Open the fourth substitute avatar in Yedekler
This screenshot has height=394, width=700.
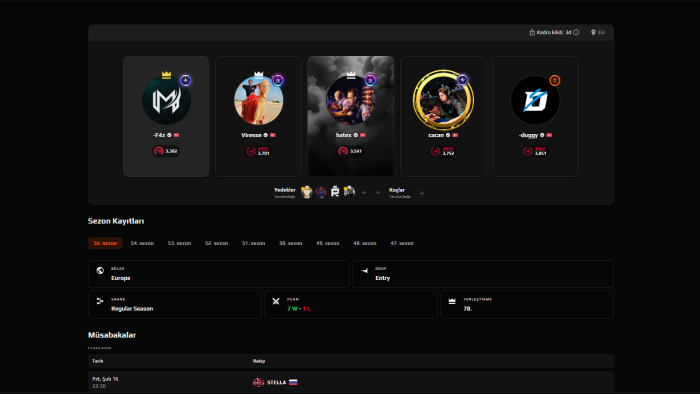[x=350, y=192]
